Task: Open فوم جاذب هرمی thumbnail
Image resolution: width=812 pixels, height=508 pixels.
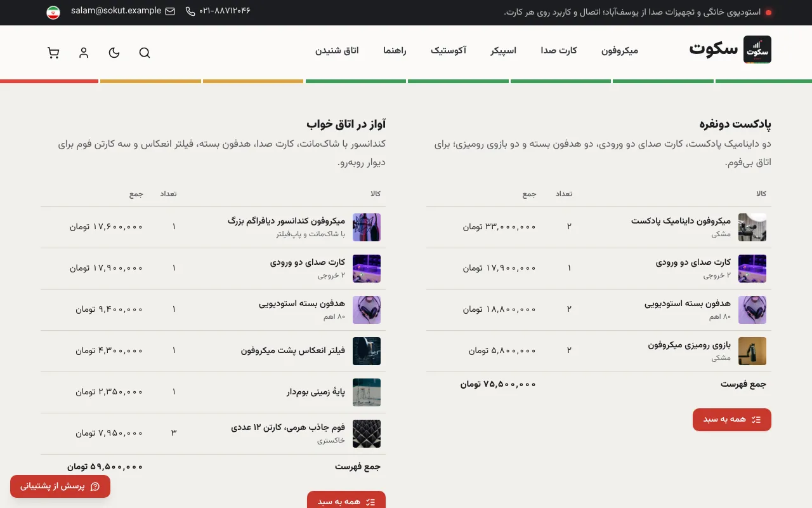Action: 367,434
